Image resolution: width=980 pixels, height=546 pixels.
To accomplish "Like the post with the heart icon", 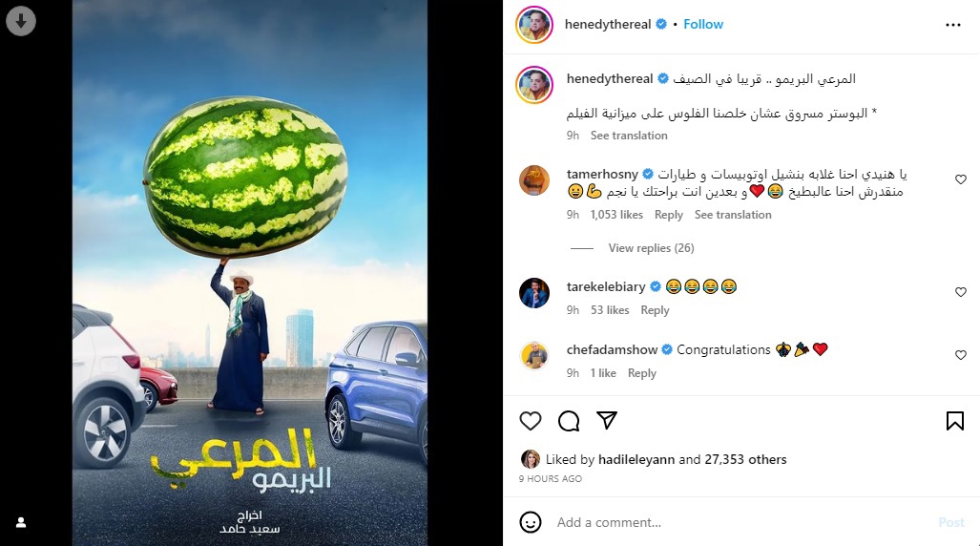I will coord(530,421).
